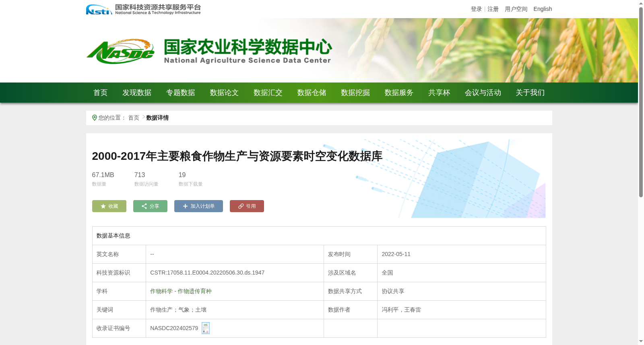
Task: Click the NASDC202402579 certificate number
Action: pyautogui.click(x=174, y=328)
